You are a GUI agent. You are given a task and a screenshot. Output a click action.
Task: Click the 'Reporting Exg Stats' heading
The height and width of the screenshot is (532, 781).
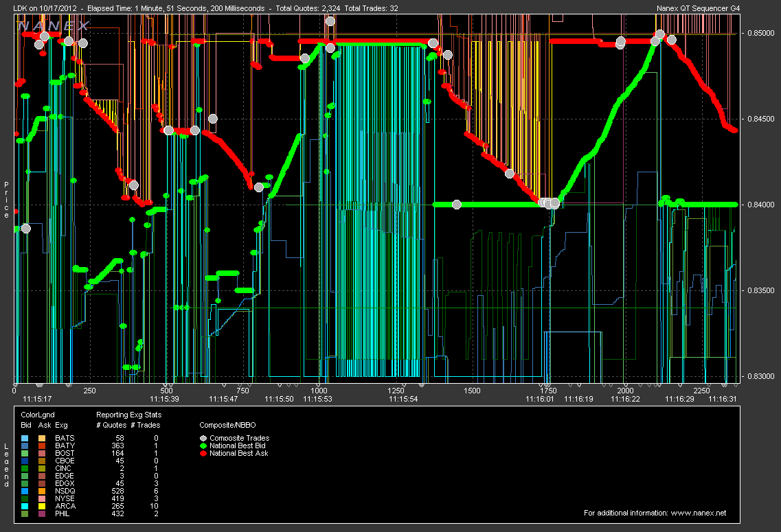128,415
